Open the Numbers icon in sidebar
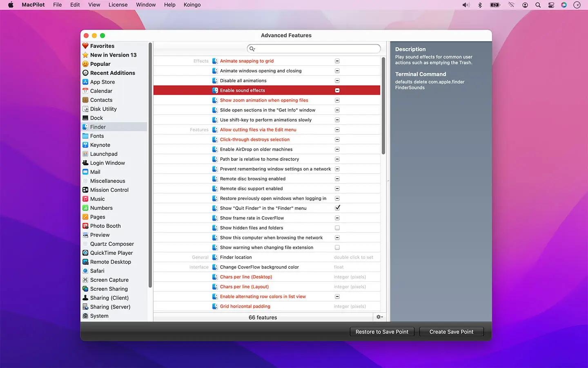 tap(85, 208)
